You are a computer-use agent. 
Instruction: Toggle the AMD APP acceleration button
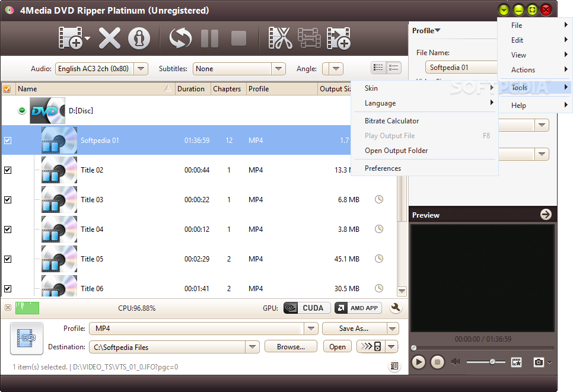(x=358, y=308)
